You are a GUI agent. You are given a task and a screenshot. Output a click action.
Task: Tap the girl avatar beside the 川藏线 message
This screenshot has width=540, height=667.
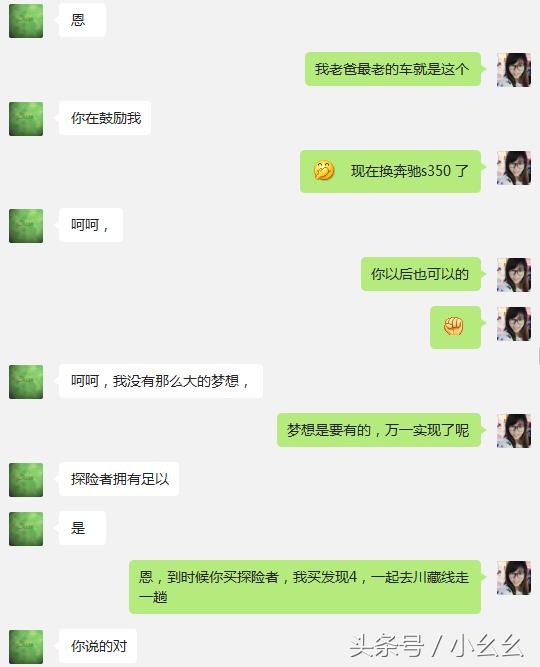pos(514,578)
